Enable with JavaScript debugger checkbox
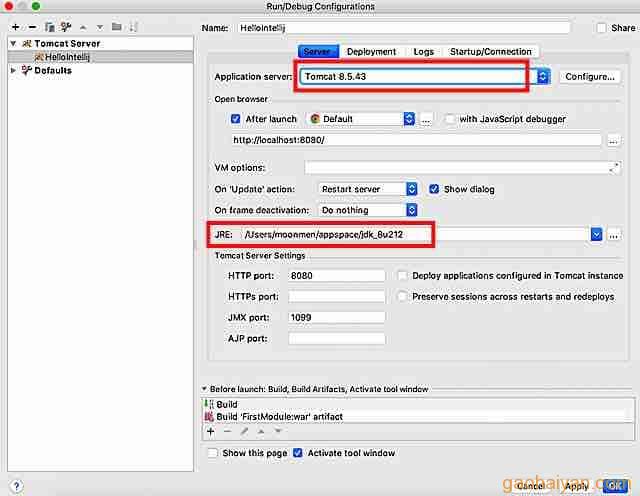640x496 pixels. pyautogui.click(x=450, y=119)
